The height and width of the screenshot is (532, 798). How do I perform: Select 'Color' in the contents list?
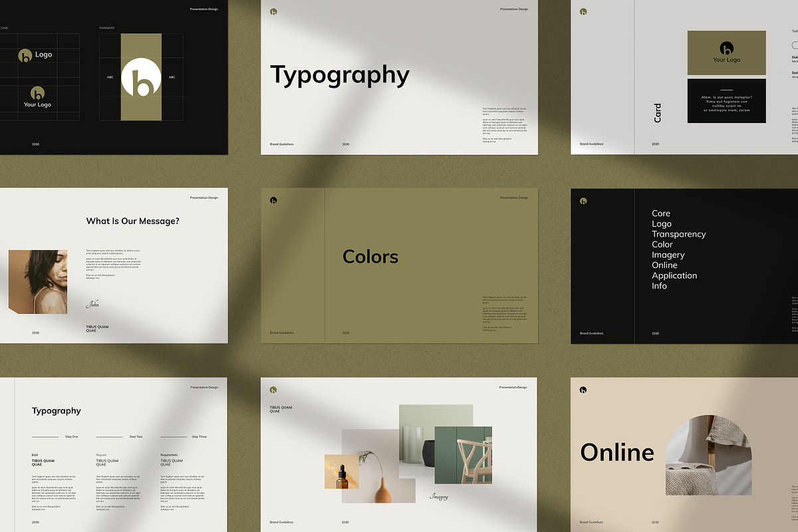pyautogui.click(x=662, y=245)
